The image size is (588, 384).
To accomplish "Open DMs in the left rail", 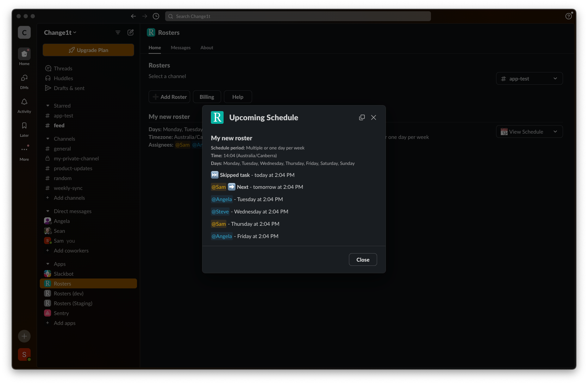I will point(24,81).
